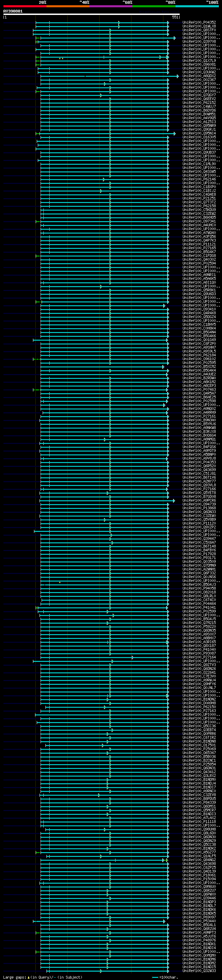The image size is (222, 980).
Task: Click the UniRef100_C1ML90 label
Action: (x=199, y=164)
